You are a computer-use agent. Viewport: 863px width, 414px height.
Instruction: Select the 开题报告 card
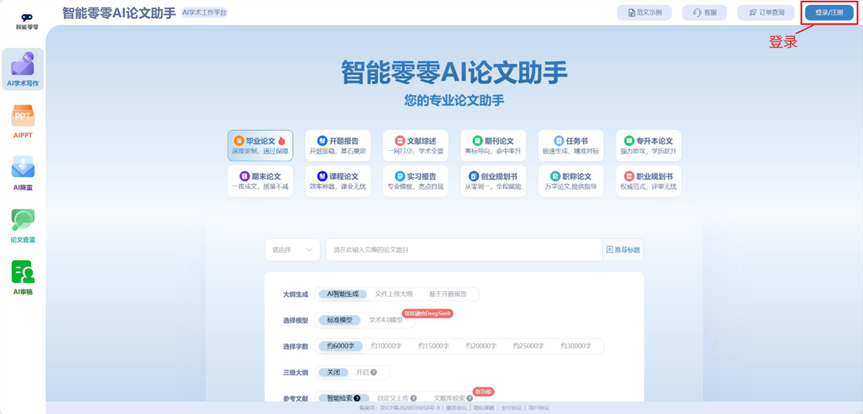pyautogui.click(x=338, y=145)
